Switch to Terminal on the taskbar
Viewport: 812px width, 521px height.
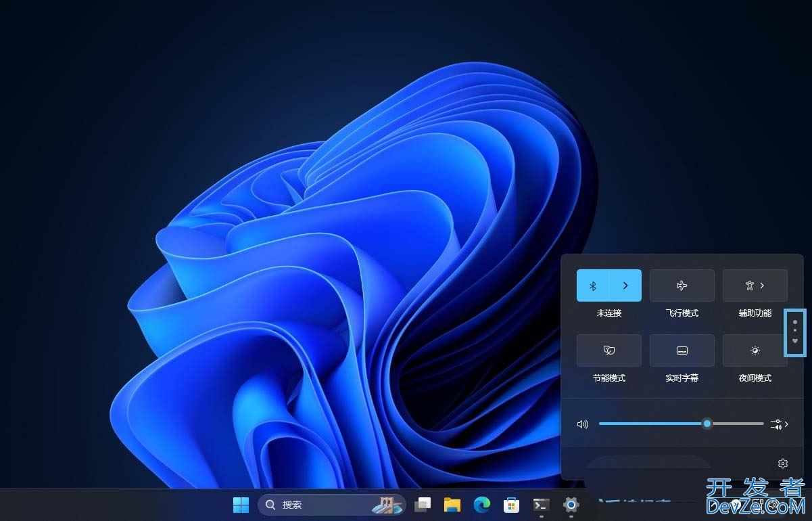[x=541, y=505]
